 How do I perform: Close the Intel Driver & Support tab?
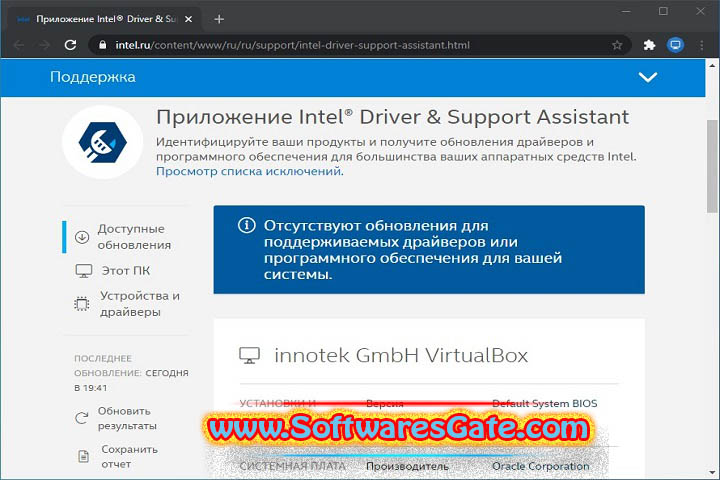pos(188,19)
